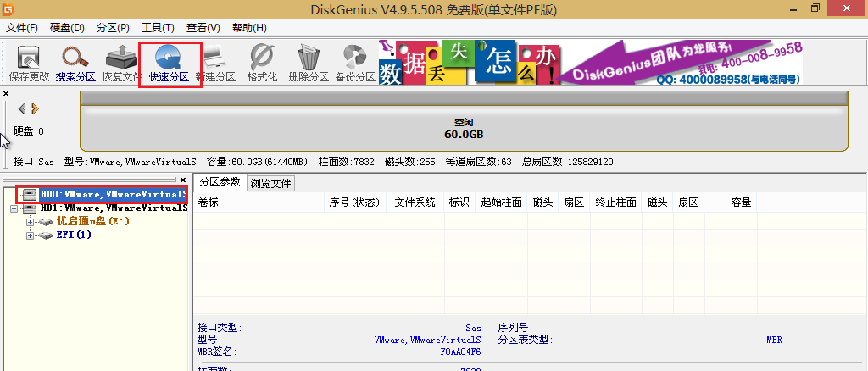Image resolution: width=868 pixels, height=371 pixels.
Task: Select HD1:VMware disk in tree
Action: [114, 208]
